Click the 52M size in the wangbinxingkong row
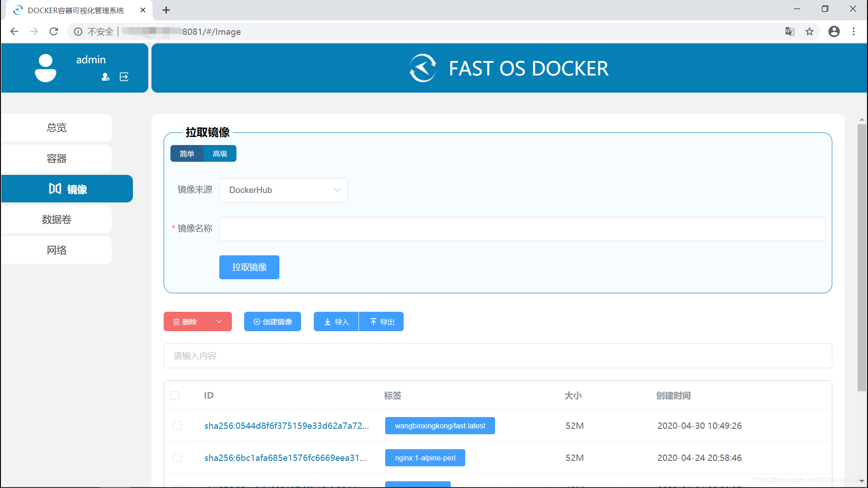The image size is (868, 488). (x=575, y=426)
